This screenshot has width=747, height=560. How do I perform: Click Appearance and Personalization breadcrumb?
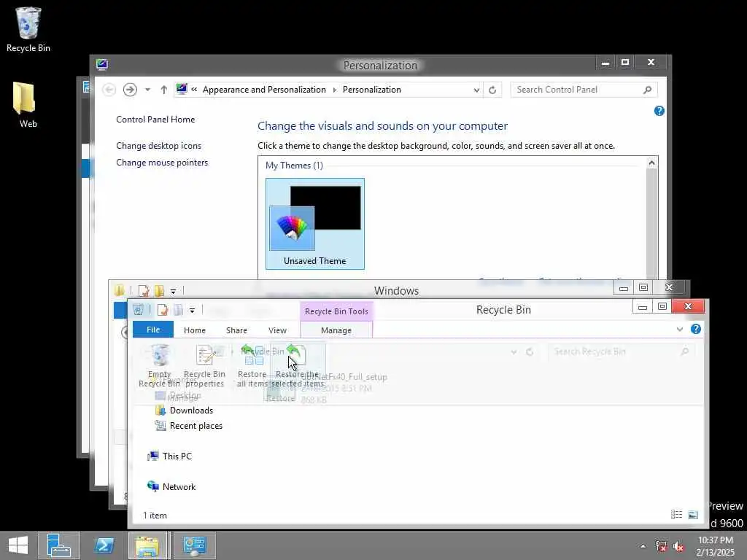[264, 90]
